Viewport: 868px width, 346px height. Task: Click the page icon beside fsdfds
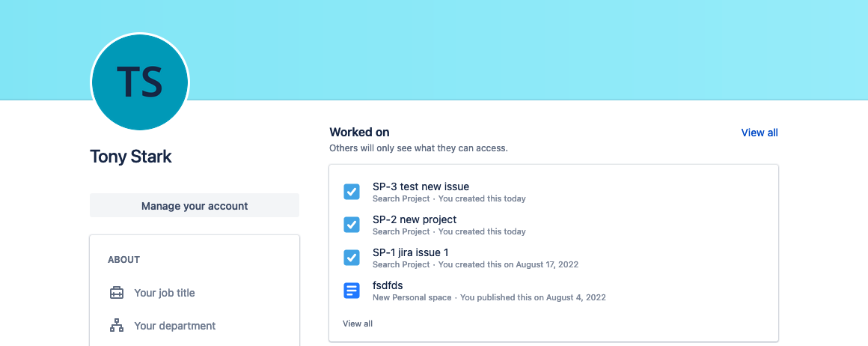pyautogui.click(x=352, y=291)
